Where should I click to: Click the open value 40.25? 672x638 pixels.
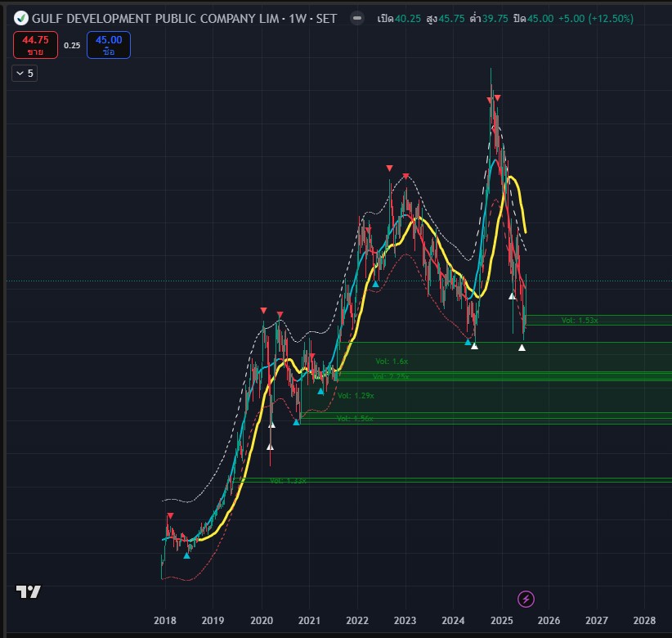pyautogui.click(x=408, y=19)
